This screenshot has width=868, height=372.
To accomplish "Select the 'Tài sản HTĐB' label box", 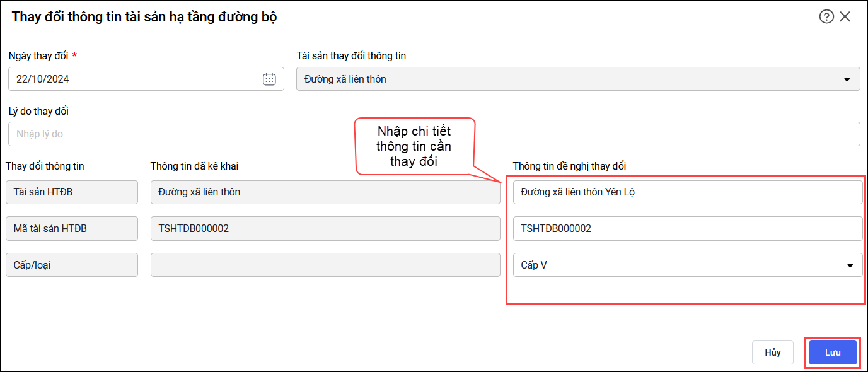I will [x=72, y=192].
